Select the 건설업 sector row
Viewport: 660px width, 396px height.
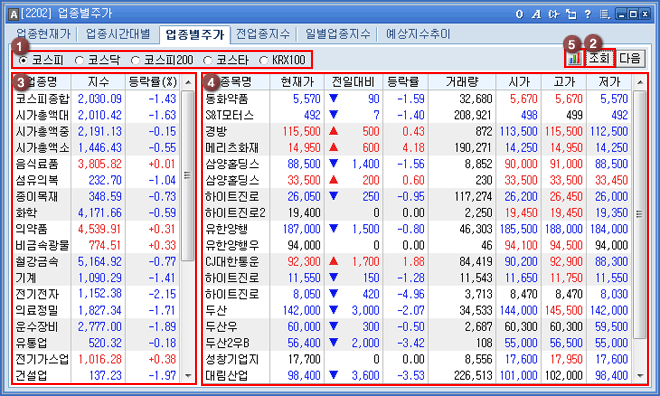coord(97,375)
